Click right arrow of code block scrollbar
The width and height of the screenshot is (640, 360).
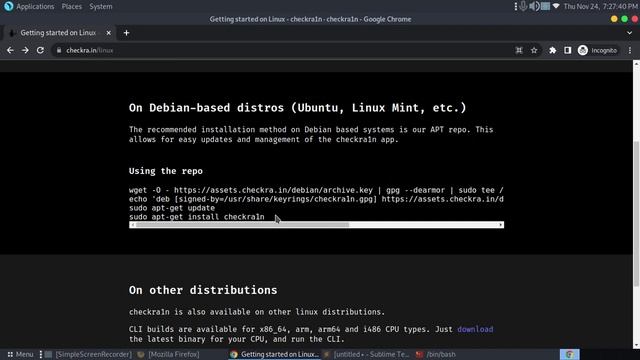click(500, 225)
